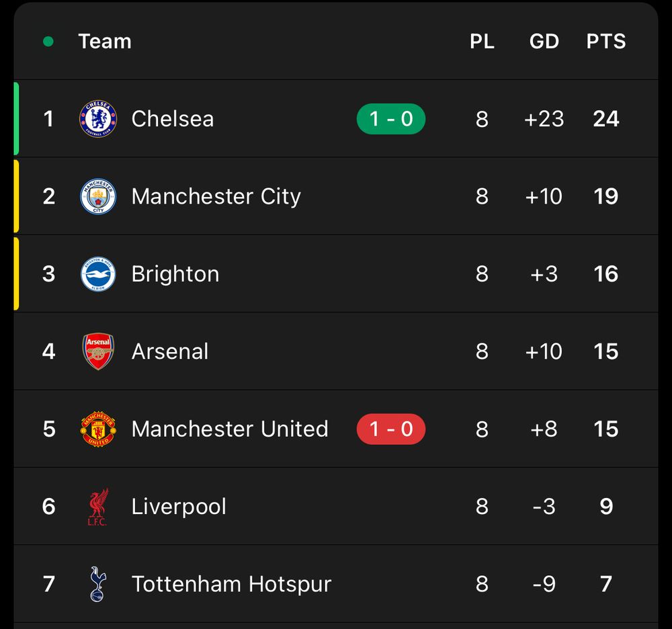
Task: Click the Arsenal club crest
Action: [x=98, y=351]
